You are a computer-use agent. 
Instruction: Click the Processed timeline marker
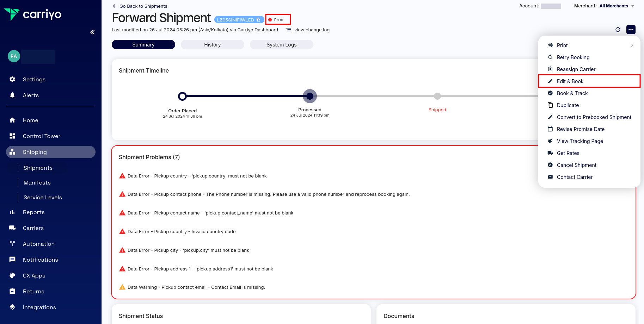pyautogui.click(x=309, y=96)
